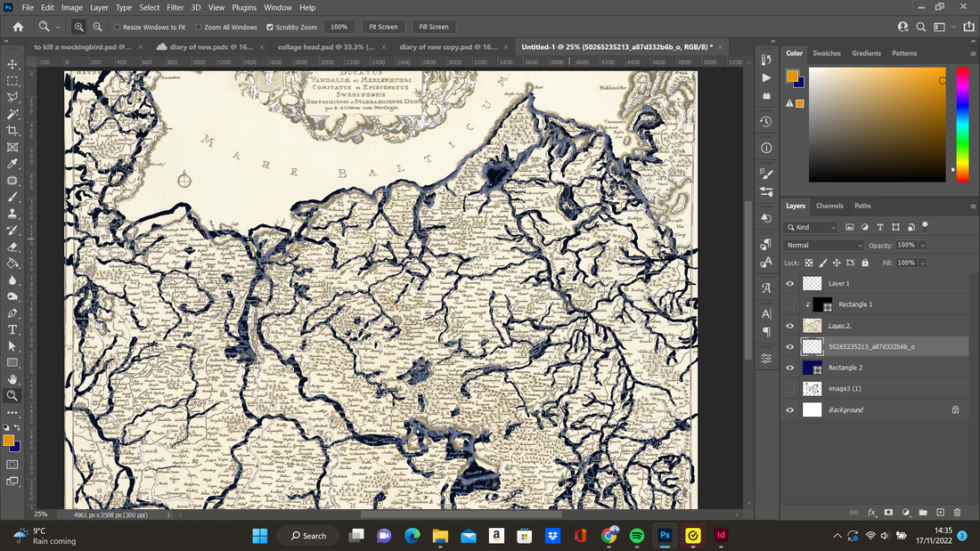Screen dimensions: 980x551
Task: Hide the Background layer
Action: (x=790, y=410)
